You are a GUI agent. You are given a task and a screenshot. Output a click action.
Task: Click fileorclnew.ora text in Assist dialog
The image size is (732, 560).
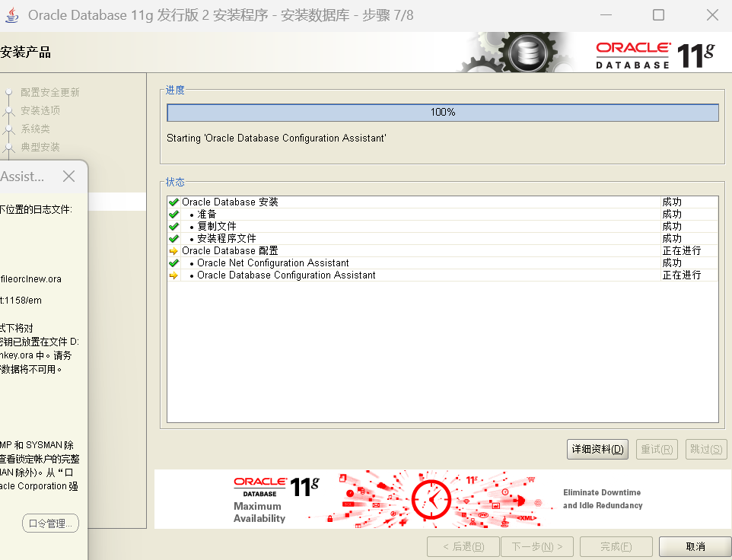point(30,279)
